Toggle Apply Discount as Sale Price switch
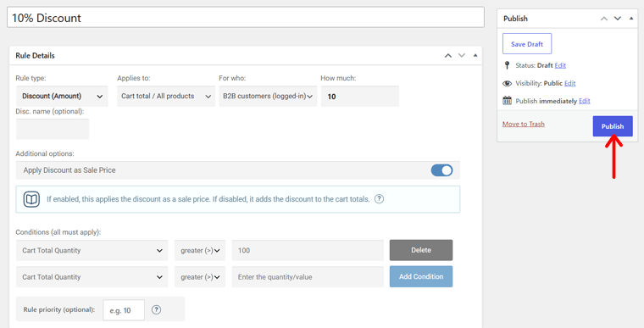644x328 pixels. (x=442, y=170)
